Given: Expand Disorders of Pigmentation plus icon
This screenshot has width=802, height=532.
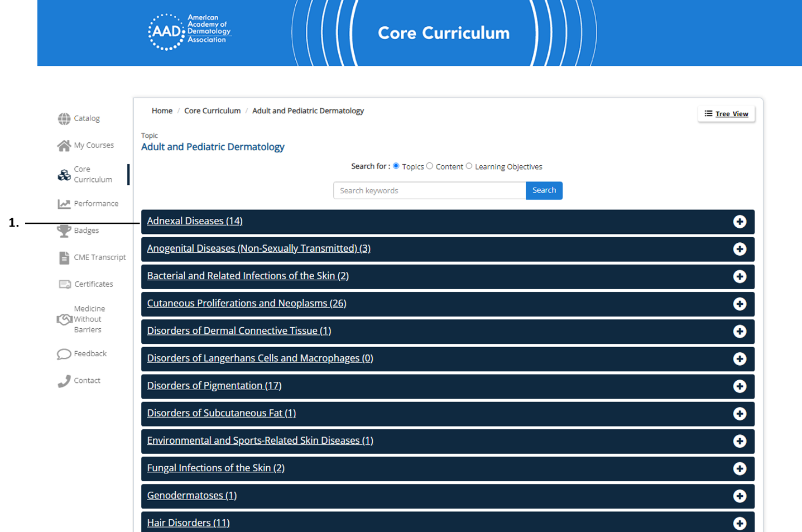Looking at the screenshot, I should coord(739,386).
